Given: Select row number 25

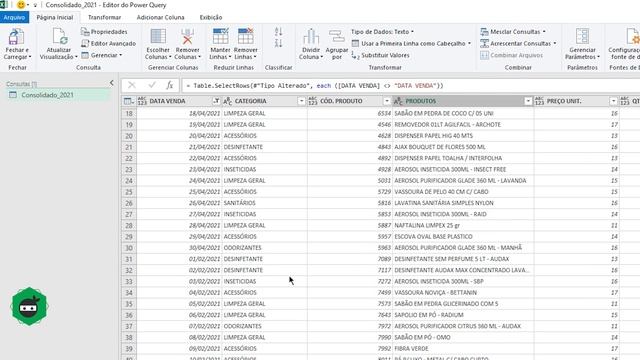Looking at the screenshot, I should pos(129,191).
